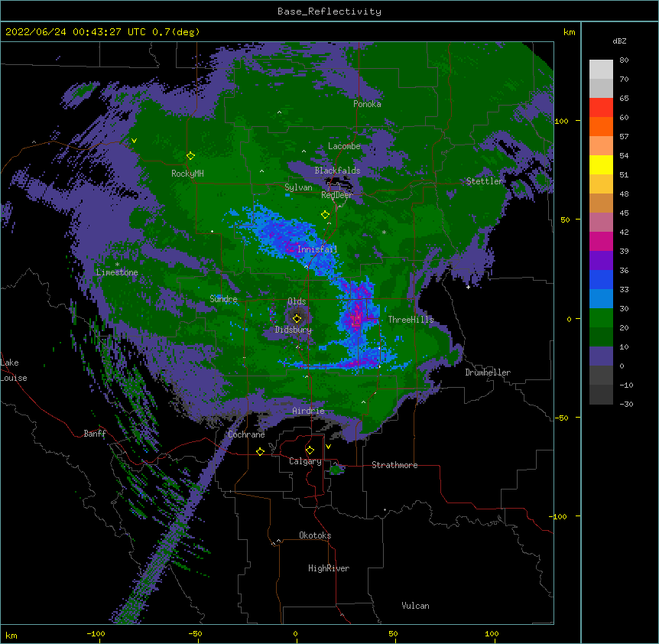The height and width of the screenshot is (644, 659).
Task: Click the light gray 70-80 dBZ swatch
Action: [601, 70]
